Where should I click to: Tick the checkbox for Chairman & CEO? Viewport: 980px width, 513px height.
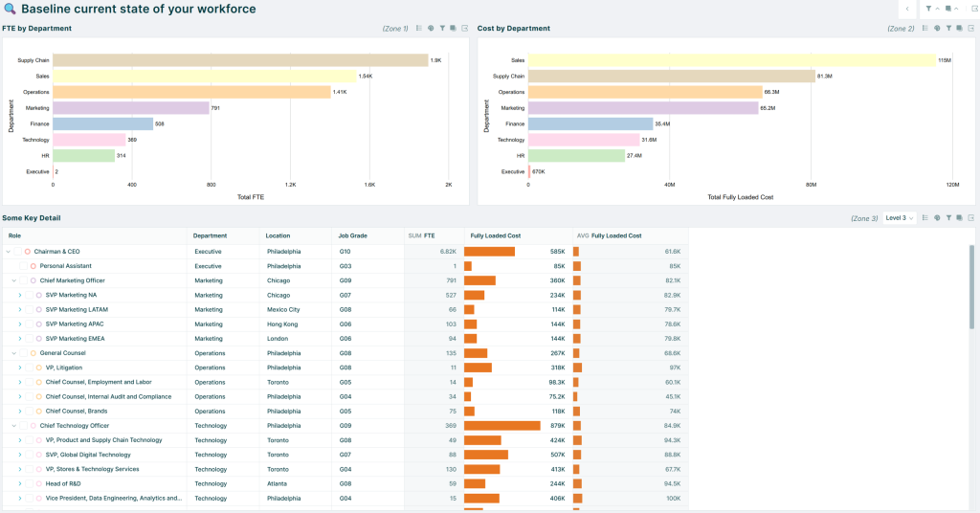point(17,252)
